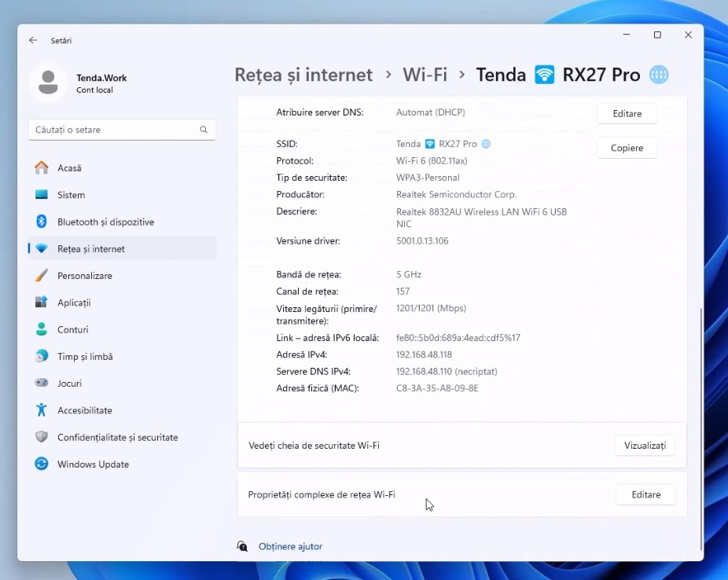Click the Personalizare paintbrush icon
The image size is (728, 580).
(42, 275)
